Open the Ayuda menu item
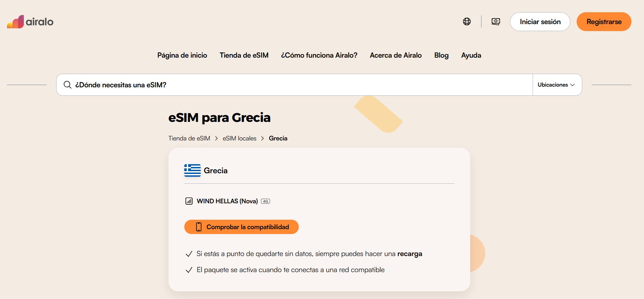The width and height of the screenshot is (644, 299). pos(471,55)
